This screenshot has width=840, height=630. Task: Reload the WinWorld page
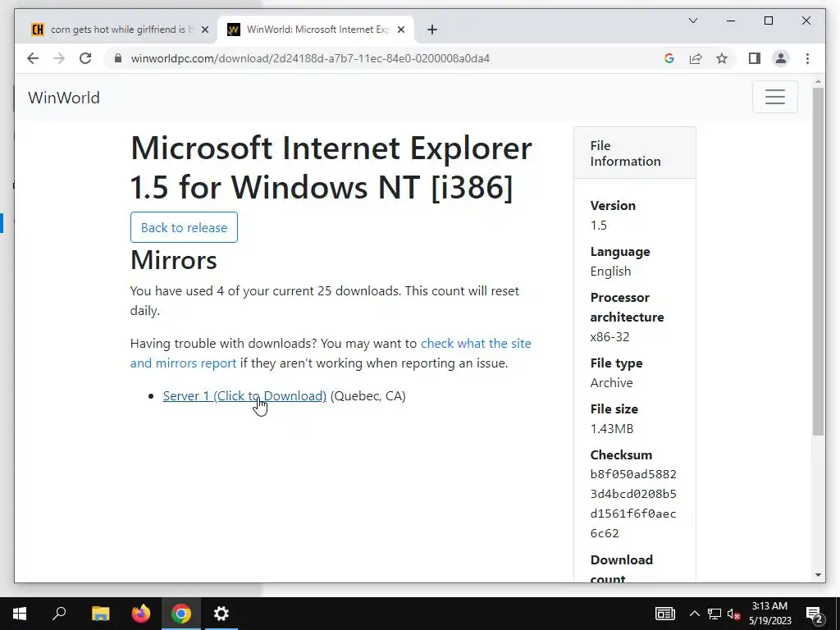pyautogui.click(x=85, y=58)
